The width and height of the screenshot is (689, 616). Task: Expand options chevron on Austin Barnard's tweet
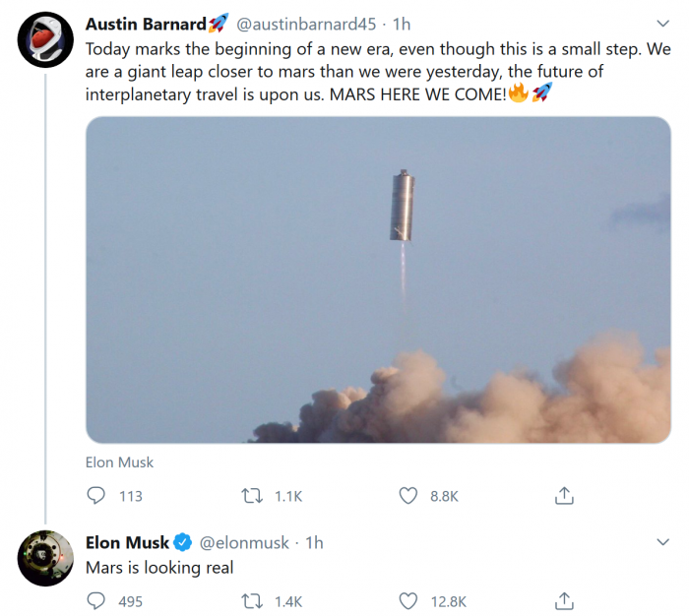662,24
